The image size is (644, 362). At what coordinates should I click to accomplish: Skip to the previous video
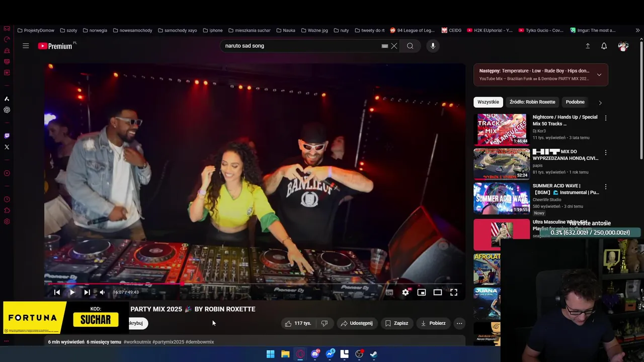pos(57,292)
